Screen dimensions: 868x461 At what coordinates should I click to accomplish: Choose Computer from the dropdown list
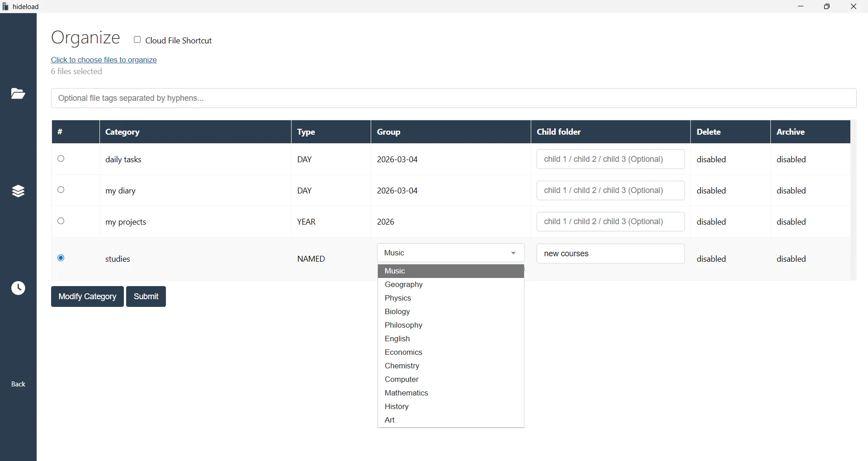(x=451, y=380)
